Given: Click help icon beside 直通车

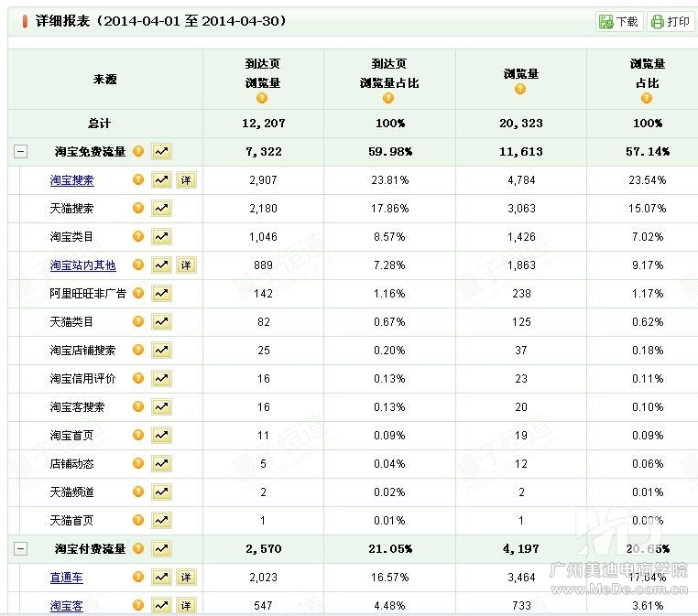Looking at the screenshot, I should (x=138, y=577).
